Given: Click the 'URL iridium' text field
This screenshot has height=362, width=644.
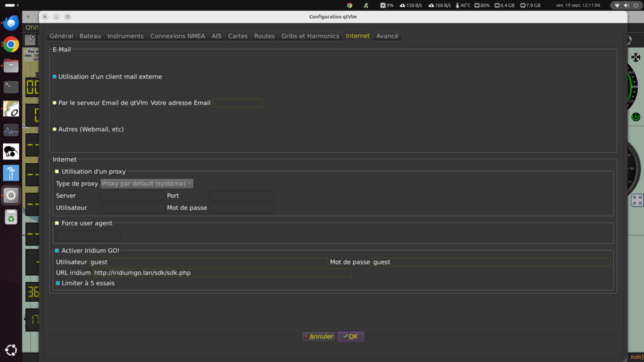Looking at the screenshot, I should (222, 273).
